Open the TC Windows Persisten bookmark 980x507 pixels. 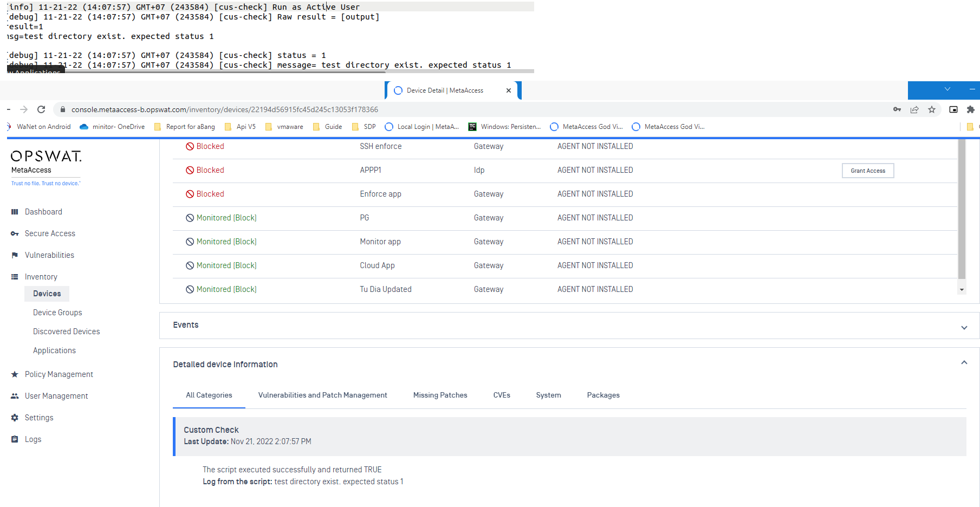pos(504,127)
